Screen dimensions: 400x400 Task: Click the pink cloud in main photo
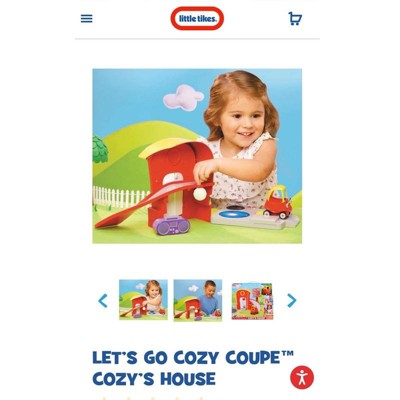coord(183,97)
